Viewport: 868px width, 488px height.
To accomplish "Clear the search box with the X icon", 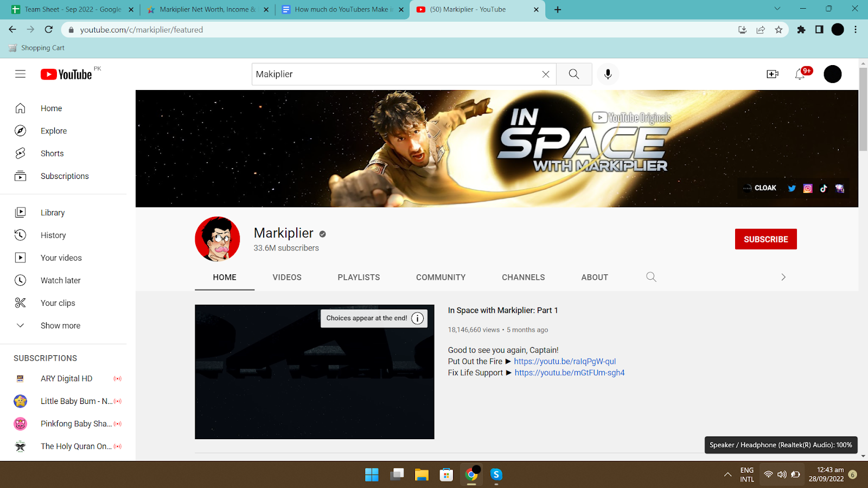I will coord(546,74).
